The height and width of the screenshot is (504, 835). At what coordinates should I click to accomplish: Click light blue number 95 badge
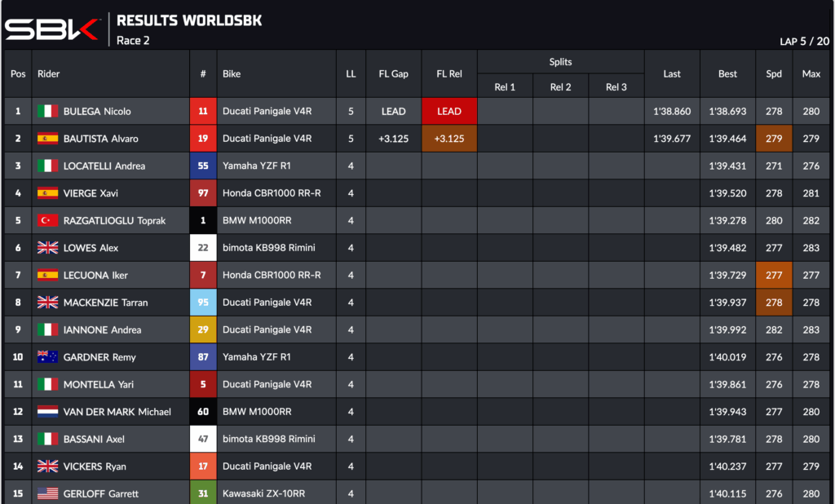click(x=203, y=303)
